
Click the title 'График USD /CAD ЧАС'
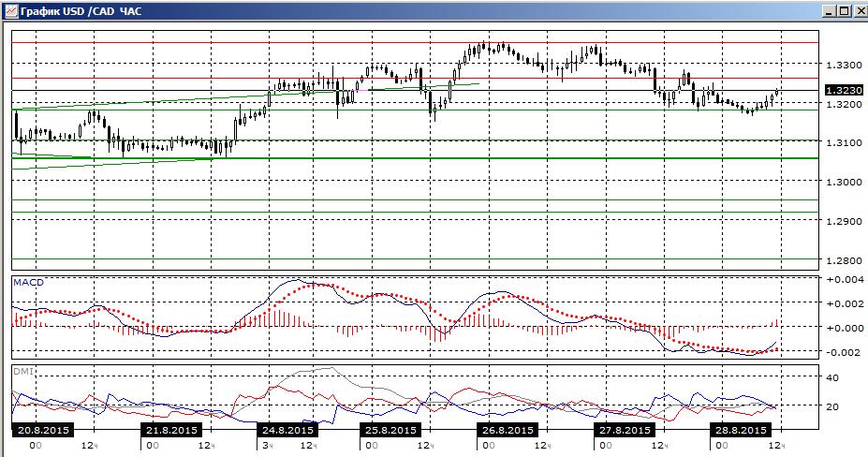click(x=81, y=10)
